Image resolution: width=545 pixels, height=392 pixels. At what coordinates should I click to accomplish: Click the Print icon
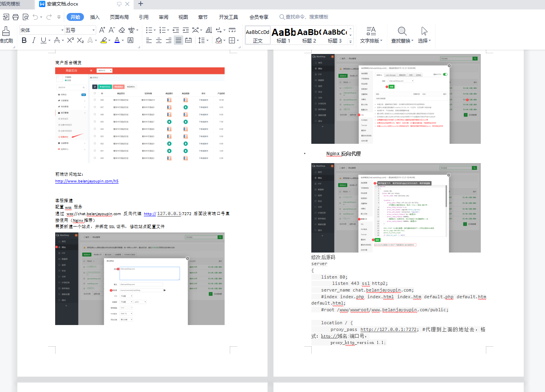click(15, 17)
